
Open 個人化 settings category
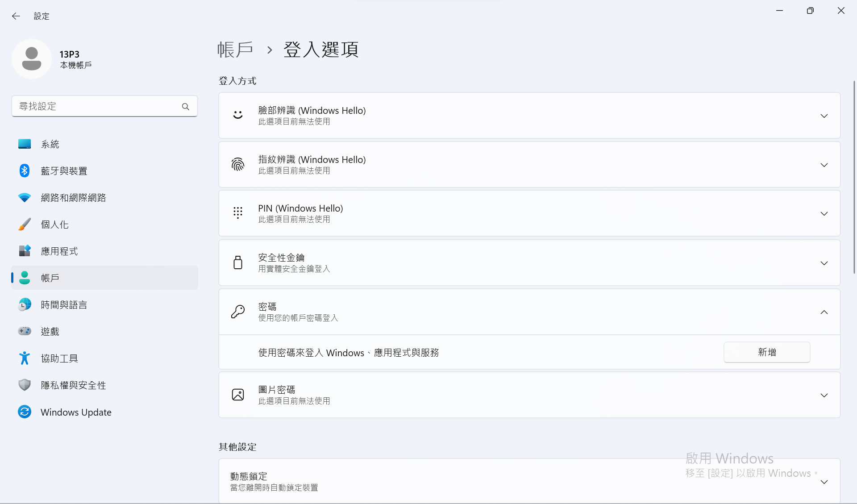click(55, 225)
